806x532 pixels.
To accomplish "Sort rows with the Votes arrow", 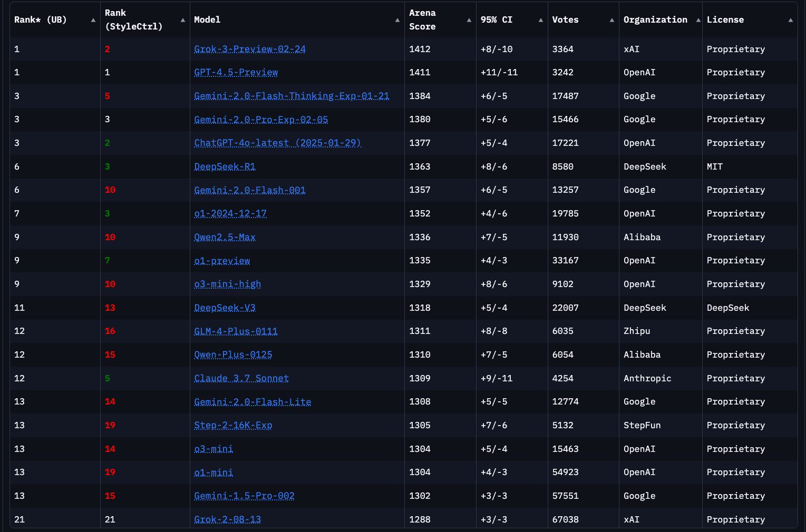I will click(x=612, y=20).
